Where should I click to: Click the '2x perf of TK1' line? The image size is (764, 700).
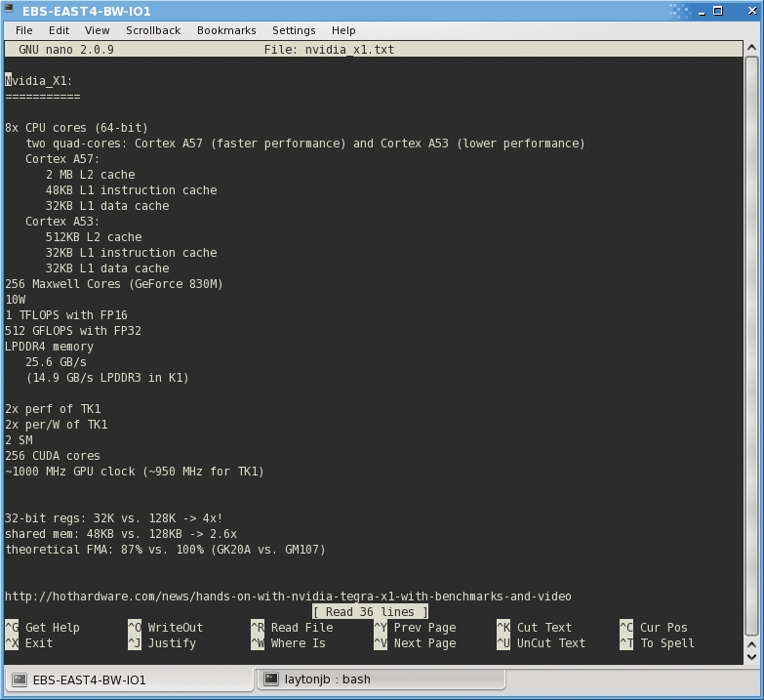coord(53,409)
